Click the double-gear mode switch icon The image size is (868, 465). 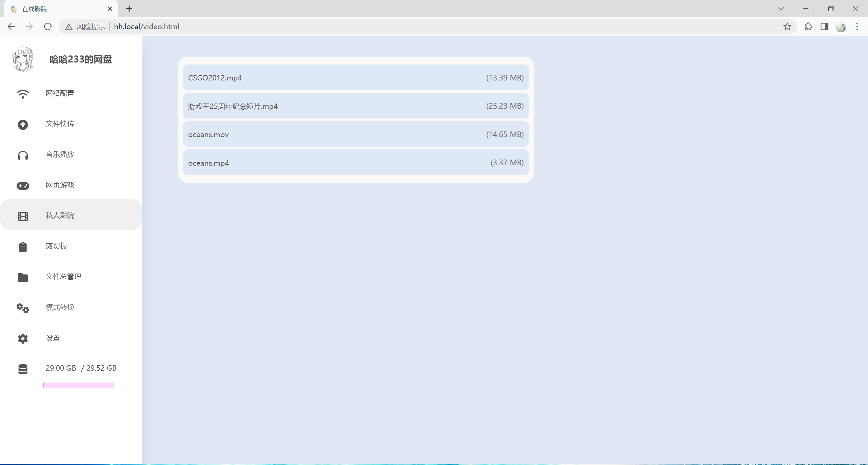(x=23, y=308)
